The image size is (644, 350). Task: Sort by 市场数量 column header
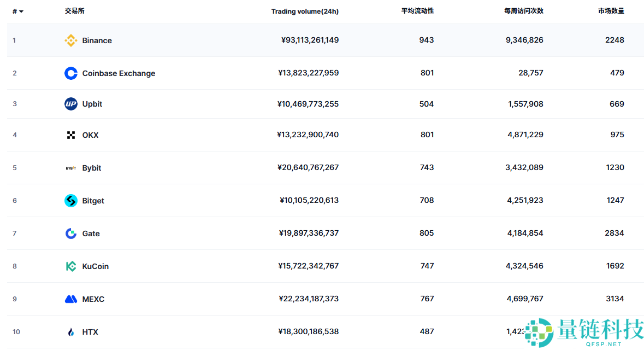point(611,11)
